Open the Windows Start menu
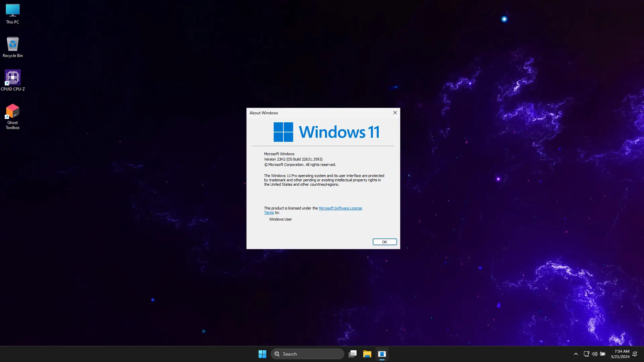644x362 pixels. tap(262, 354)
